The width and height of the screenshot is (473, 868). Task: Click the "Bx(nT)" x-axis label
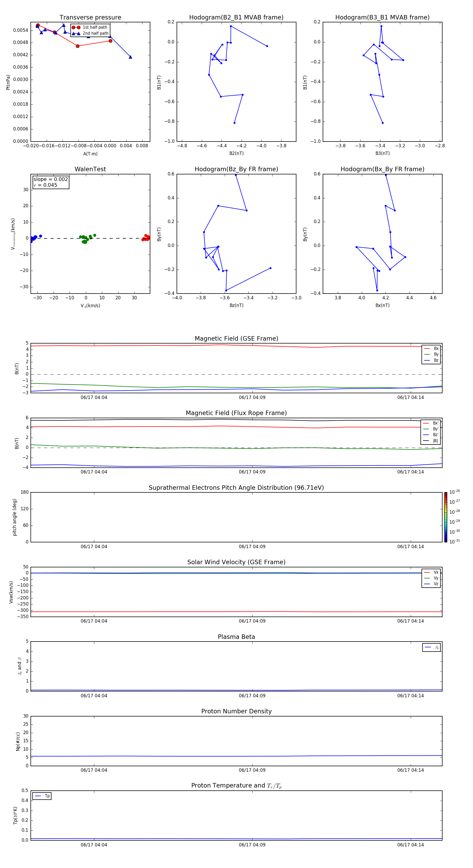click(x=382, y=305)
